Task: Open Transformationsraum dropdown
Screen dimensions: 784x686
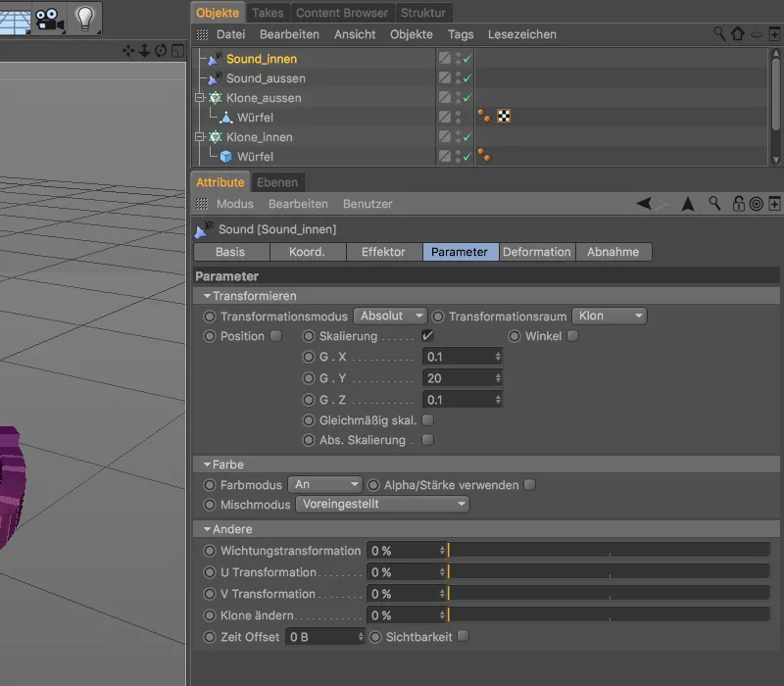Action: pos(609,316)
